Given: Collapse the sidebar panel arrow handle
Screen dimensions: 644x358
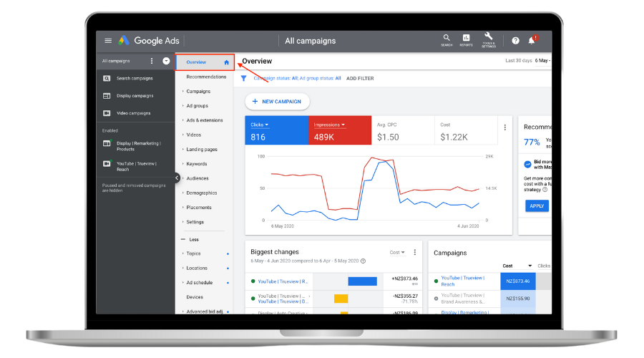Looking at the screenshot, I should point(177,178).
